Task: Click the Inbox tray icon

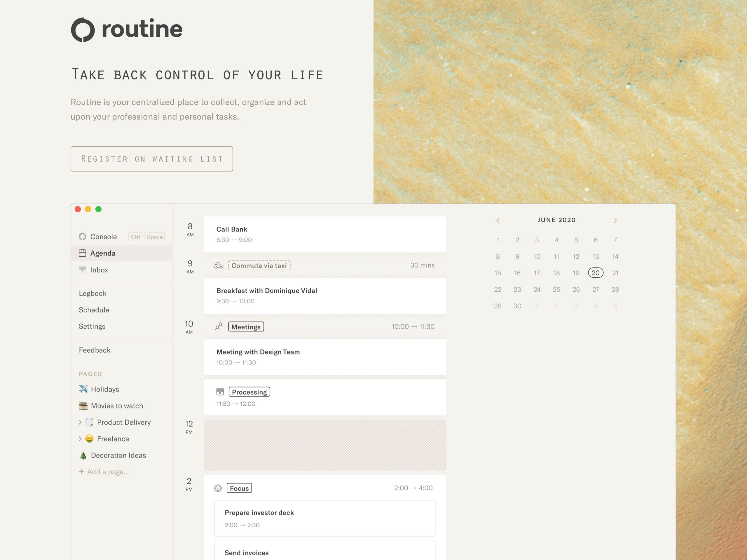Action: click(82, 270)
